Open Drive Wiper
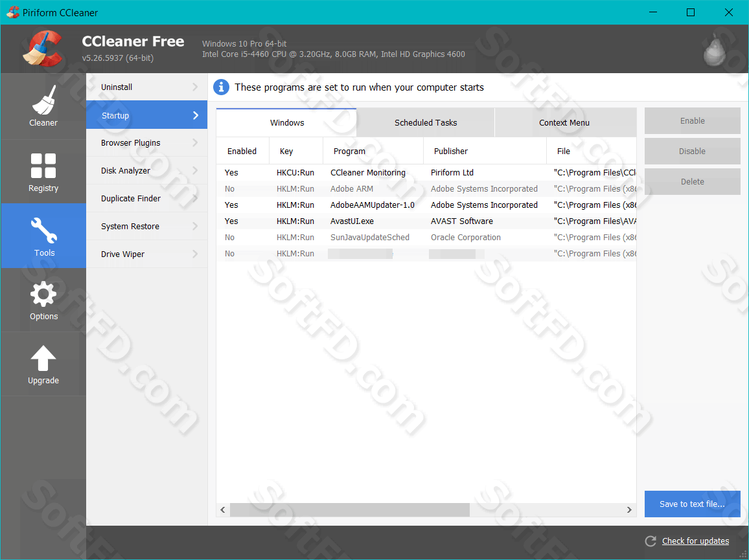The image size is (749, 560). [x=146, y=254]
